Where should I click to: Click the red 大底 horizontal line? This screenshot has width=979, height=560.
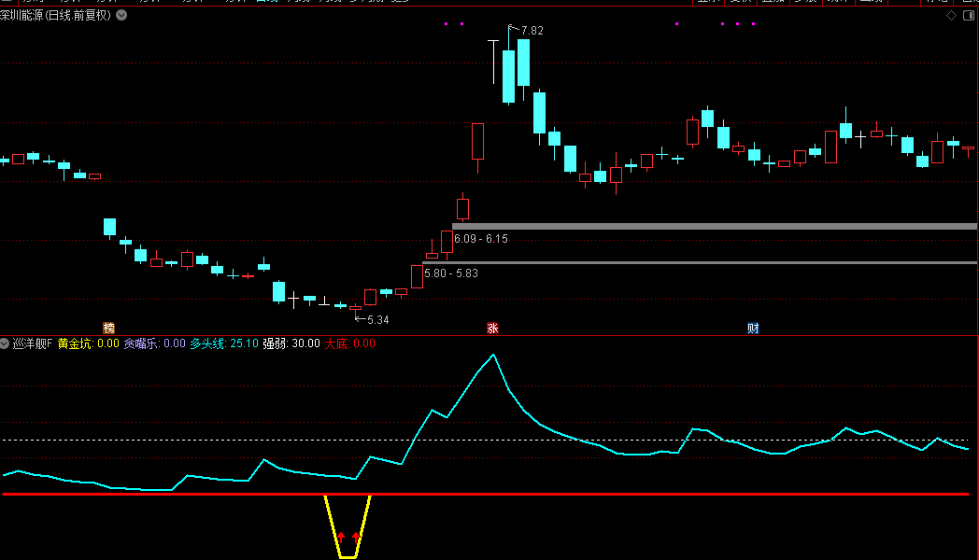point(485,494)
